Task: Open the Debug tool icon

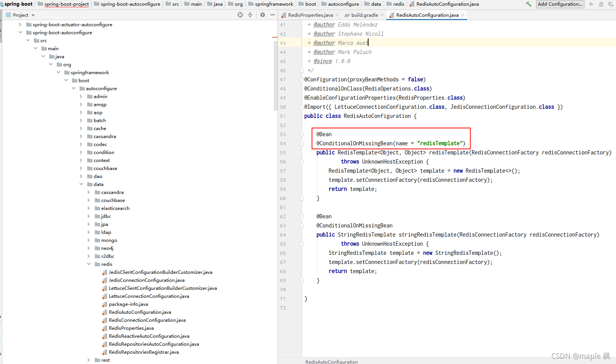Action: click(601, 4)
